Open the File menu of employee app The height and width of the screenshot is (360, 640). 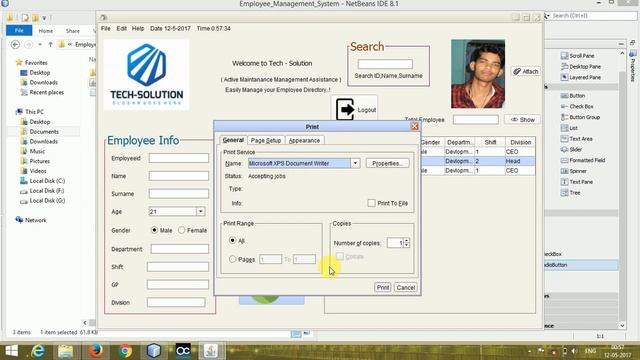(x=106, y=29)
